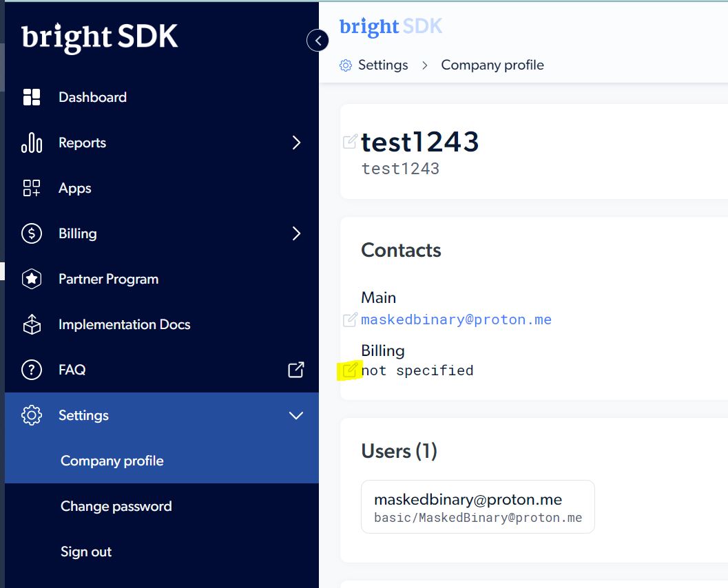The image size is (728, 588).
Task: Collapse the Settings menu chevron
Action: [296, 415]
